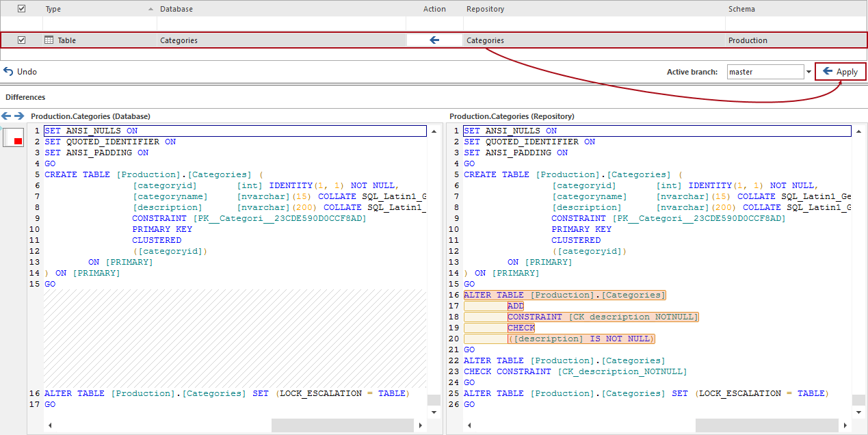The width and height of the screenshot is (868, 435).
Task: Uncheck the Categories table row checkbox
Action: 21,40
